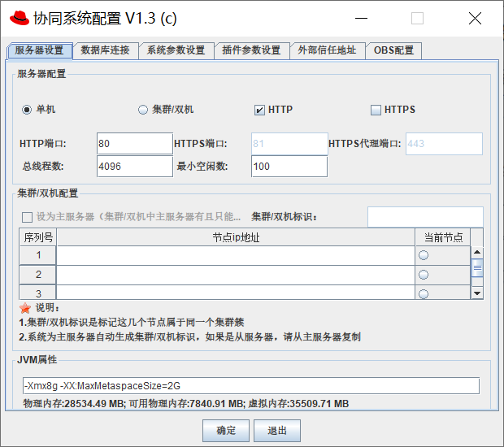The width and height of the screenshot is (504, 447).
Task: Click the JVM属性 options text field
Action: (x=251, y=385)
